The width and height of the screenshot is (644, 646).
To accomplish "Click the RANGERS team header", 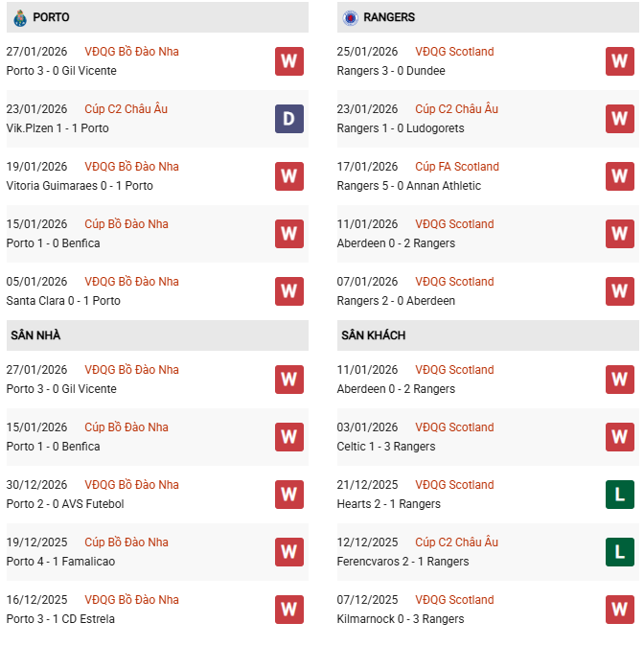I will click(x=389, y=17).
